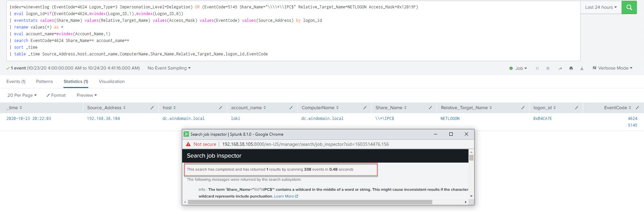Click the Not secure warning icon
644x217 pixels.
coord(188,144)
